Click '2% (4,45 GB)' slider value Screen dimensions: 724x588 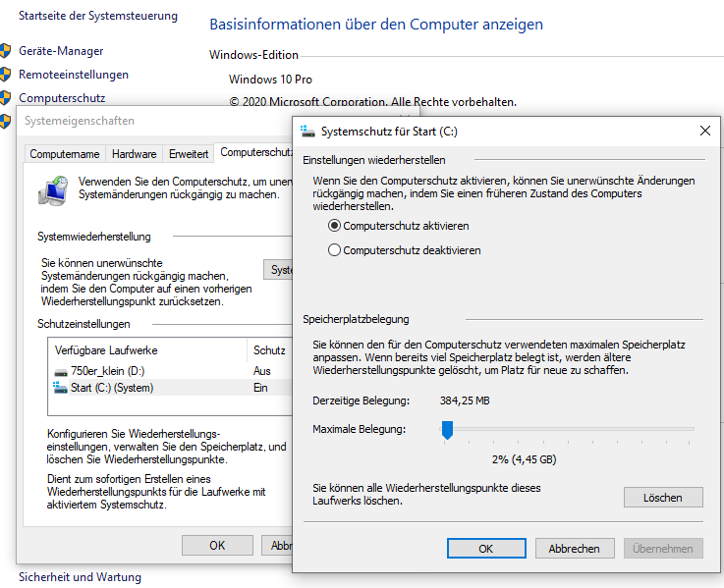[x=524, y=459]
